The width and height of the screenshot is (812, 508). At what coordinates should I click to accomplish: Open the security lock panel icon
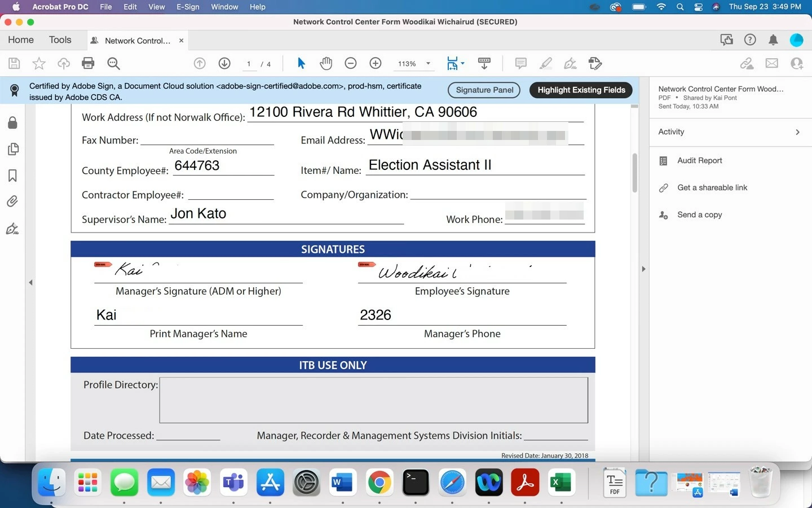pyautogui.click(x=12, y=123)
